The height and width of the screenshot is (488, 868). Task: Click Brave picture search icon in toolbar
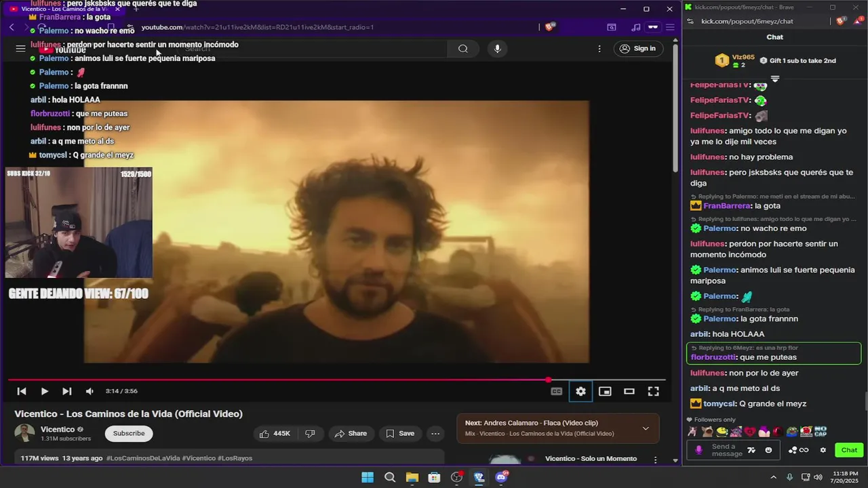pyautogui.click(x=612, y=27)
